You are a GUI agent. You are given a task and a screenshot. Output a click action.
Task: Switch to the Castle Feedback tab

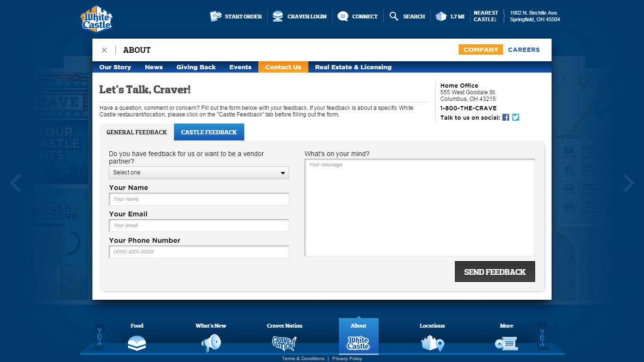(209, 132)
